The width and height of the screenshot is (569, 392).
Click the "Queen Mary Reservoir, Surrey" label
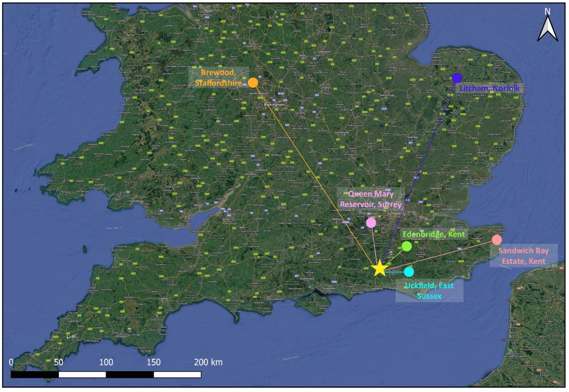(x=370, y=199)
